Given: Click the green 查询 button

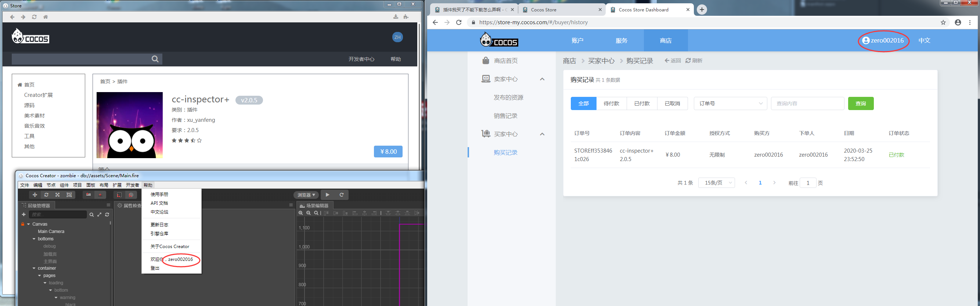Looking at the screenshot, I should (x=861, y=103).
